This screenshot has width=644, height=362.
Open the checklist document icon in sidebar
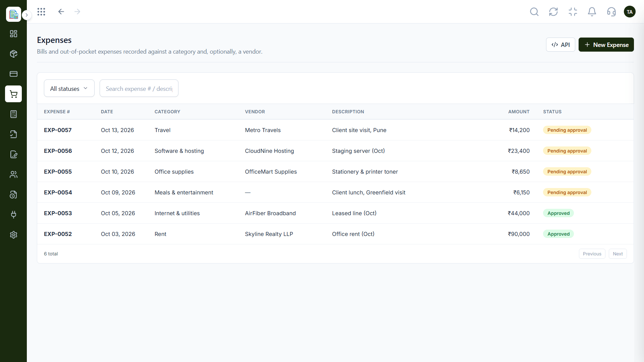[13, 134]
